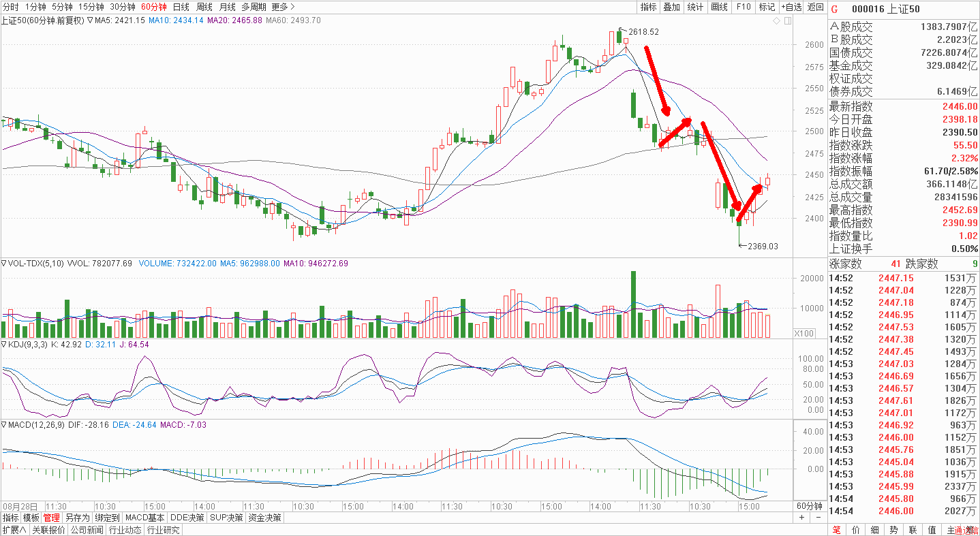This screenshot has width=980, height=536.
Task: Open the 主 main-force tab
Action: [x=951, y=530]
